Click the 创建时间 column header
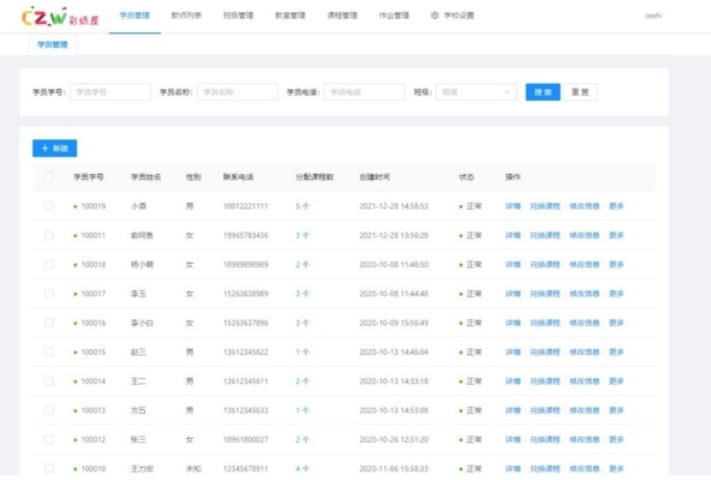This screenshot has height=480, width=711. [x=375, y=177]
